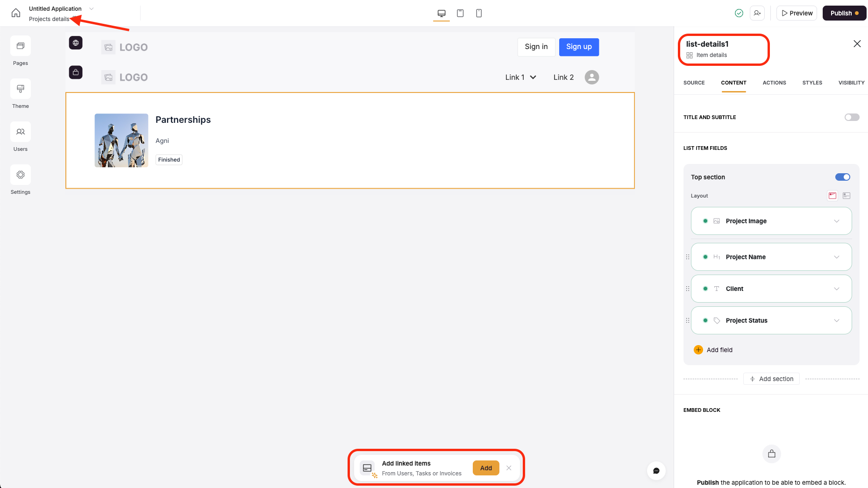Click the Sign in button
The image size is (868, 488).
[536, 47]
